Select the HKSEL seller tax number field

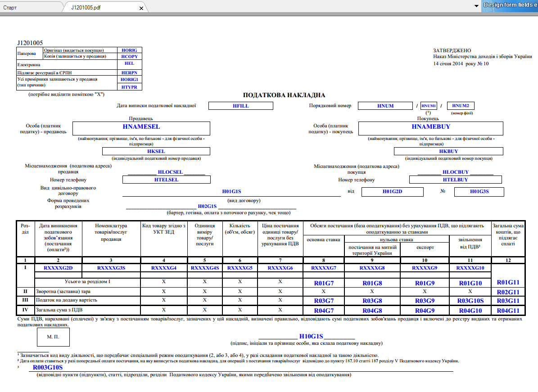(156, 151)
